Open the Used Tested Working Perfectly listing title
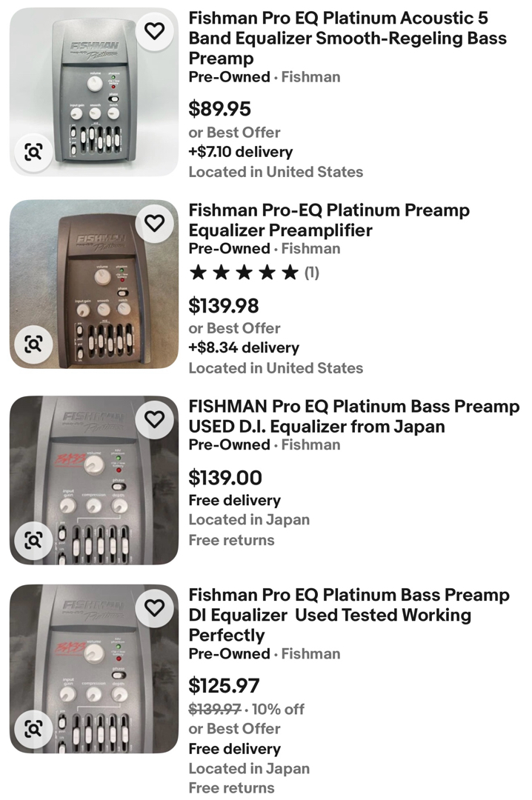The width and height of the screenshot is (532, 800). tap(348, 615)
